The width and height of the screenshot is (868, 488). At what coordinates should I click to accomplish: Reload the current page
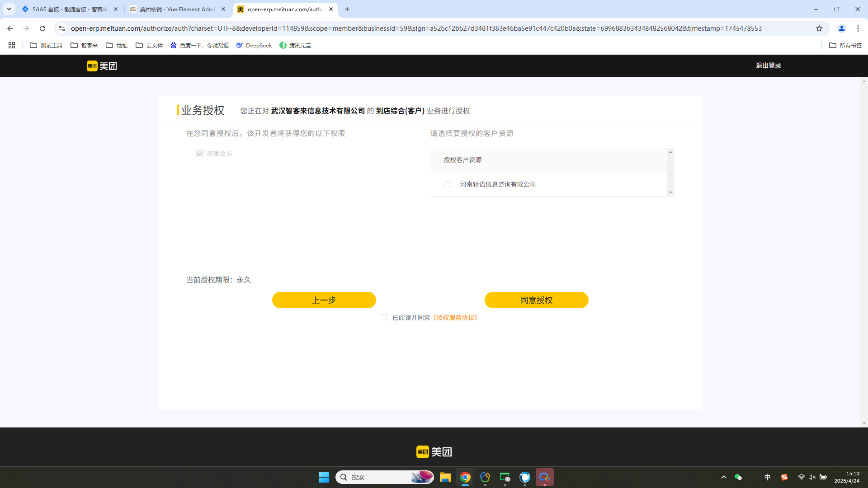point(42,28)
